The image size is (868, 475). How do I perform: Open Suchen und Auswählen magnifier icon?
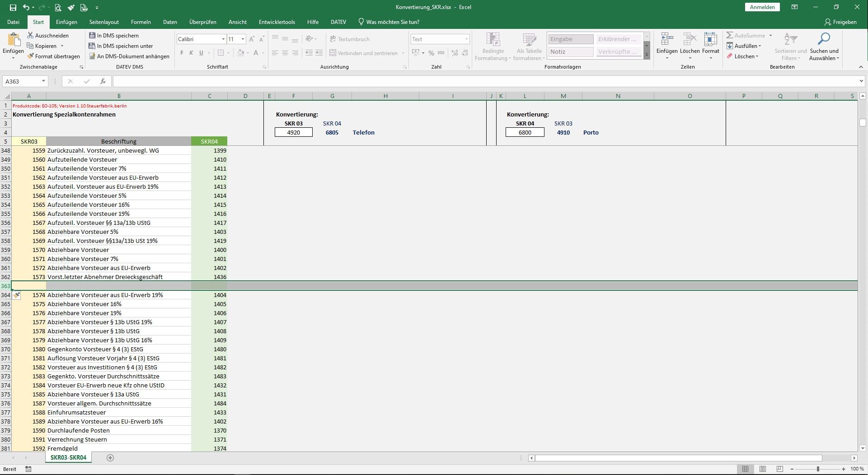pos(824,39)
